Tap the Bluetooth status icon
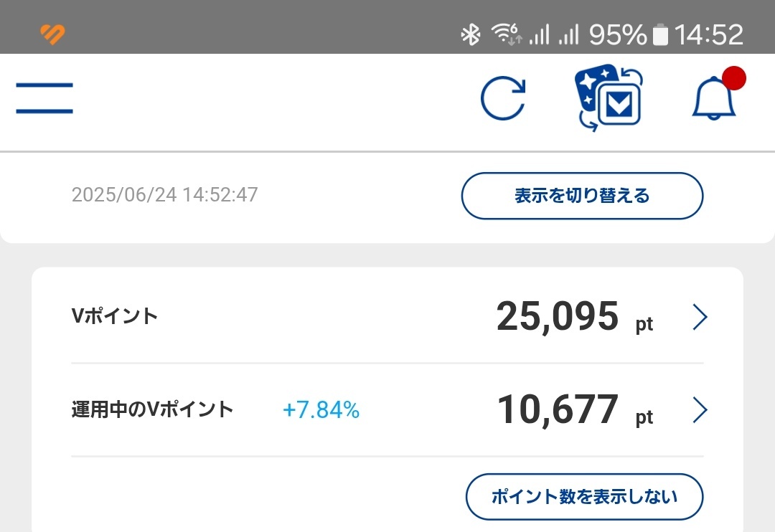The image size is (775, 532). [471, 34]
